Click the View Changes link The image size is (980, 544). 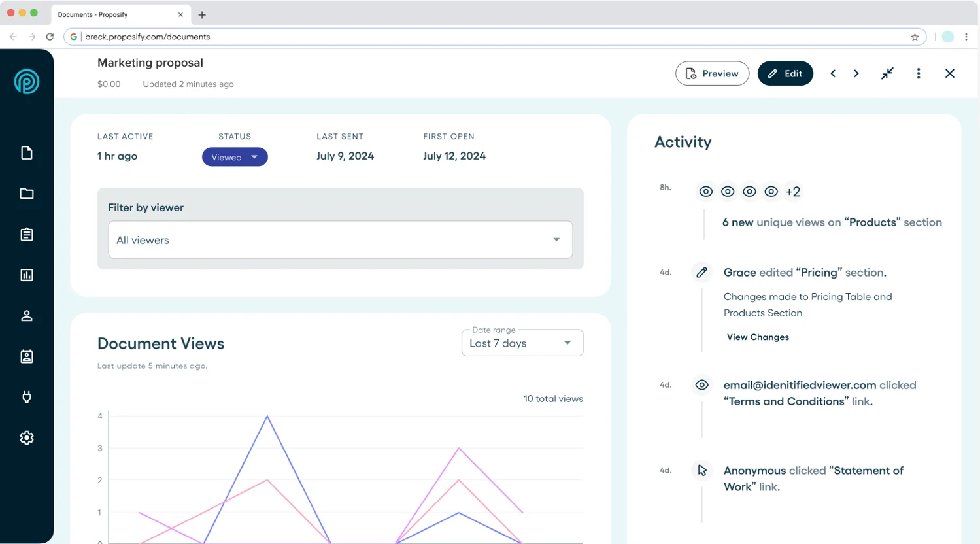pyautogui.click(x=758, y=337)
